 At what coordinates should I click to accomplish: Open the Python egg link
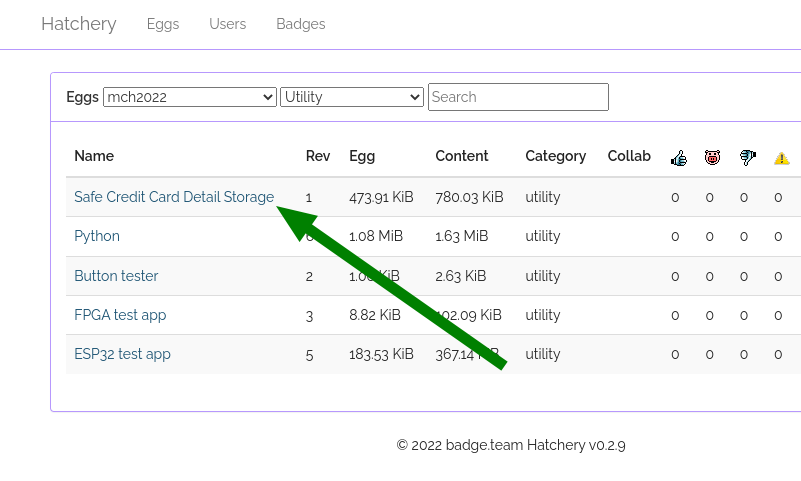[97, 236]
